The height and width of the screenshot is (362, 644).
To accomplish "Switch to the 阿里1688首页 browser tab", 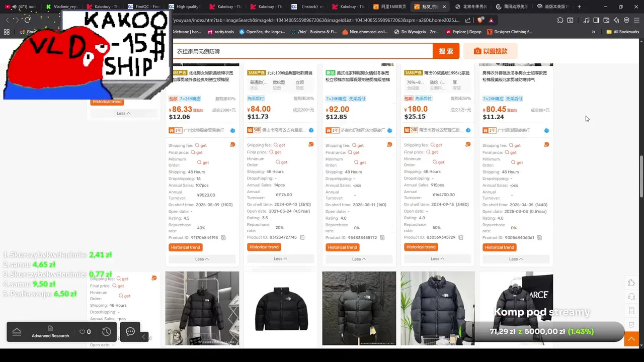I will pos(390,7).
